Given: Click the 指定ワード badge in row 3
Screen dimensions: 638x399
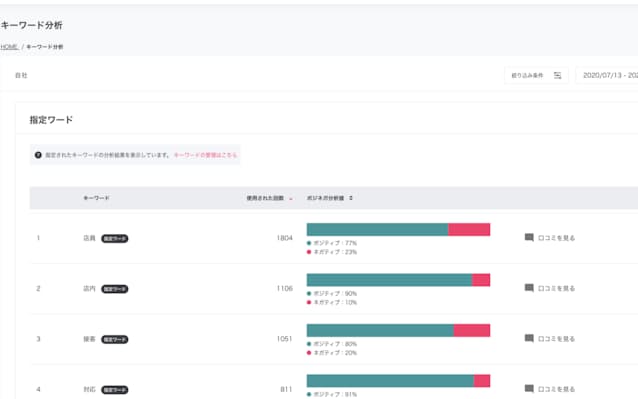Looking at the screenshot, I should pos(115,339).
